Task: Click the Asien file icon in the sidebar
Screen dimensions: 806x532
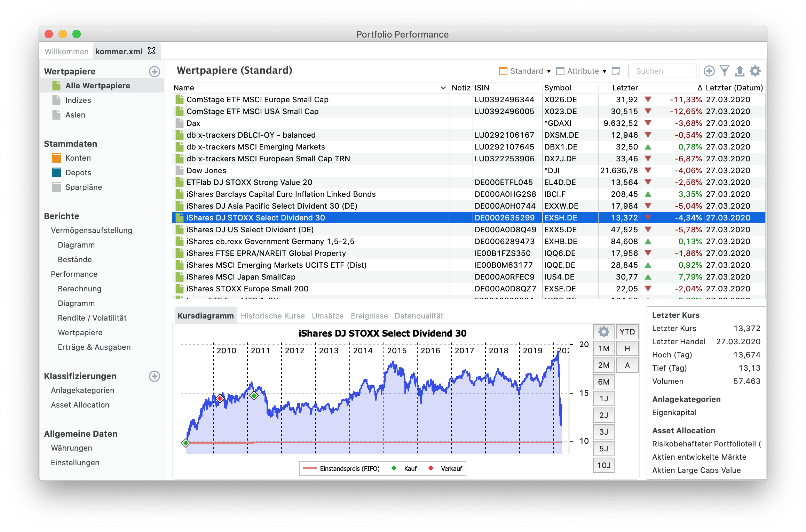Action: [56, 115]
